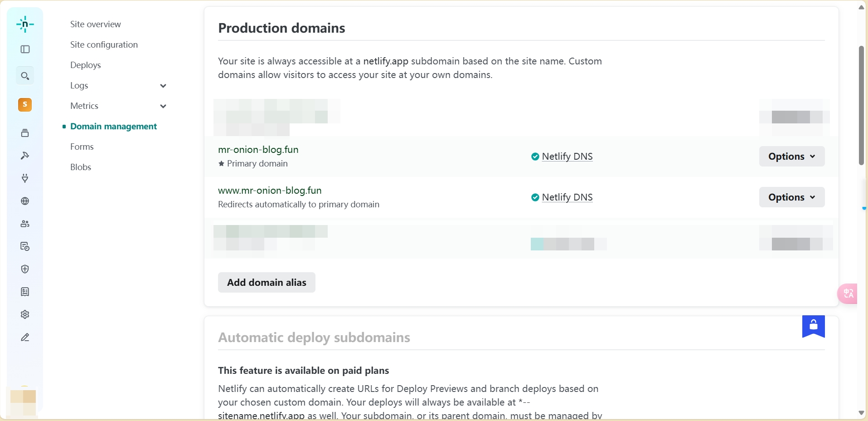Screen dimensions: 868x421
Task: Open Options dropdown for www.mr-onion-blog.fun
Action: tap(791, 197)
